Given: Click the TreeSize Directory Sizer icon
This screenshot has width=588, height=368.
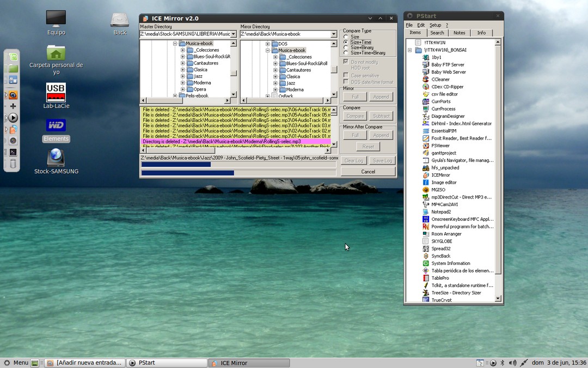Looking at the screenshot, I should click(426, 293).
